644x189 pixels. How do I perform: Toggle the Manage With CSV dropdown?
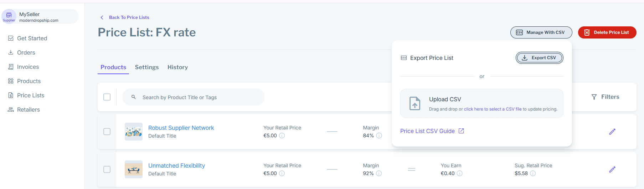(541, 32)
